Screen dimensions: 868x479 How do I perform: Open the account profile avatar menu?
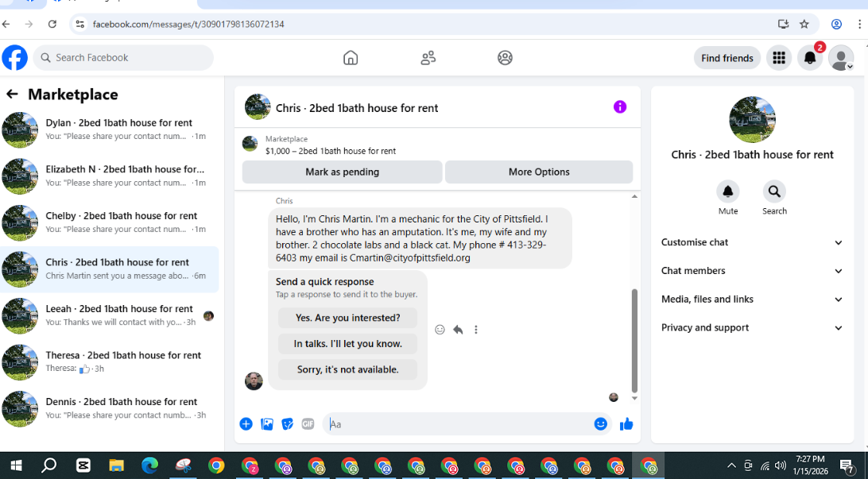click(x=841, y=57)
